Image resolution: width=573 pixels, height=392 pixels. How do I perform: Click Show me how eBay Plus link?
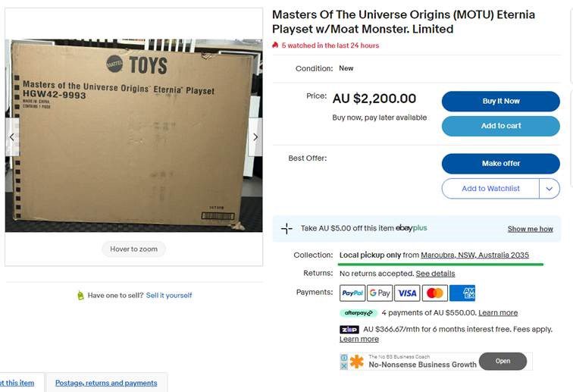530,229
